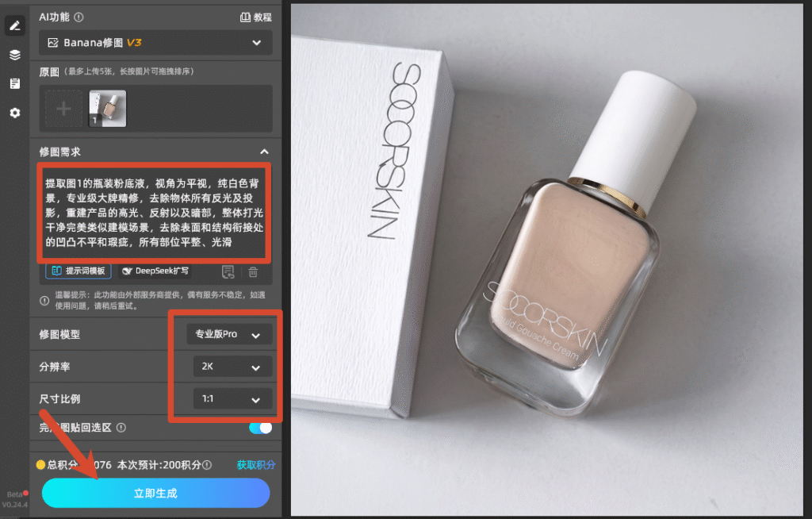Viewport: 812px width, 519px height.
Task: Select uploaded foundation bottle thumbnail 1
Action: 108,109
